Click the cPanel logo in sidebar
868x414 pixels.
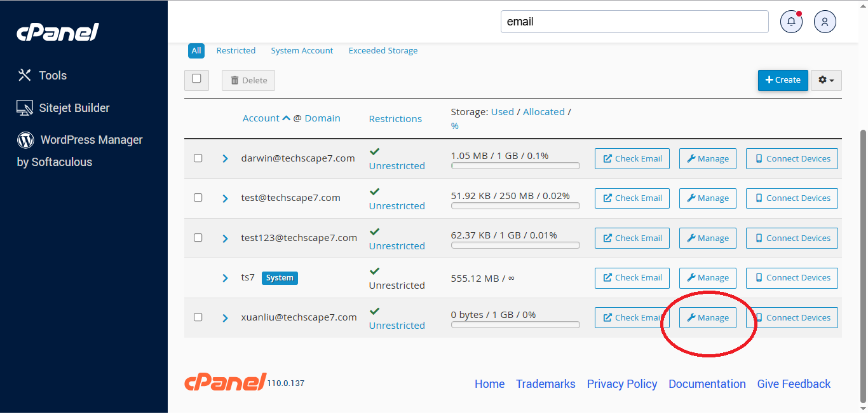(x=58, y=32)
